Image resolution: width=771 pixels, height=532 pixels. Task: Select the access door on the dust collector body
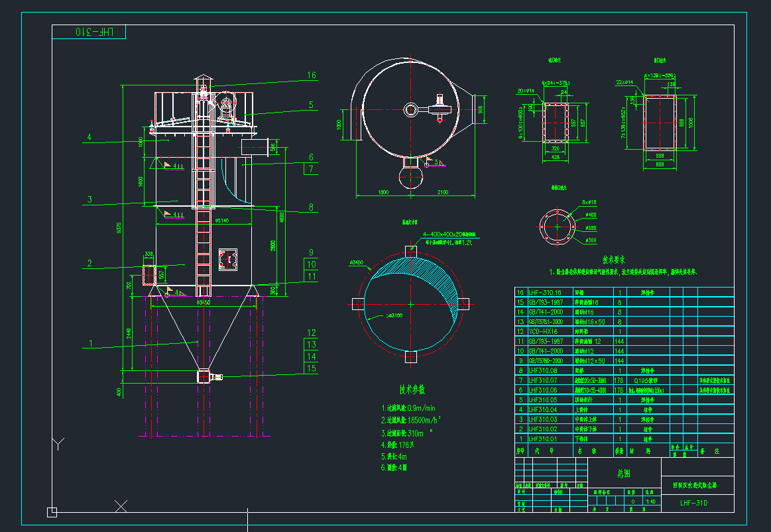228,259
